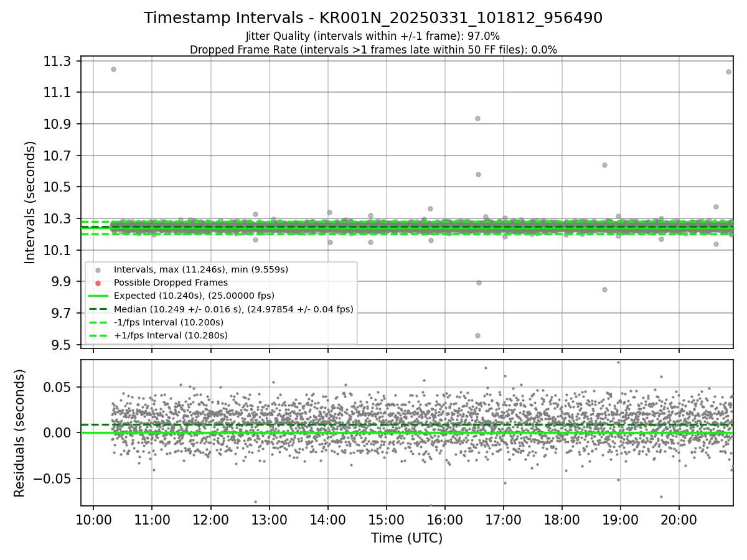This screenshot has width=747, height=560.
Task: Click the outlier point near 11.23 seconds after 20:30
Action: coord(728,72)
